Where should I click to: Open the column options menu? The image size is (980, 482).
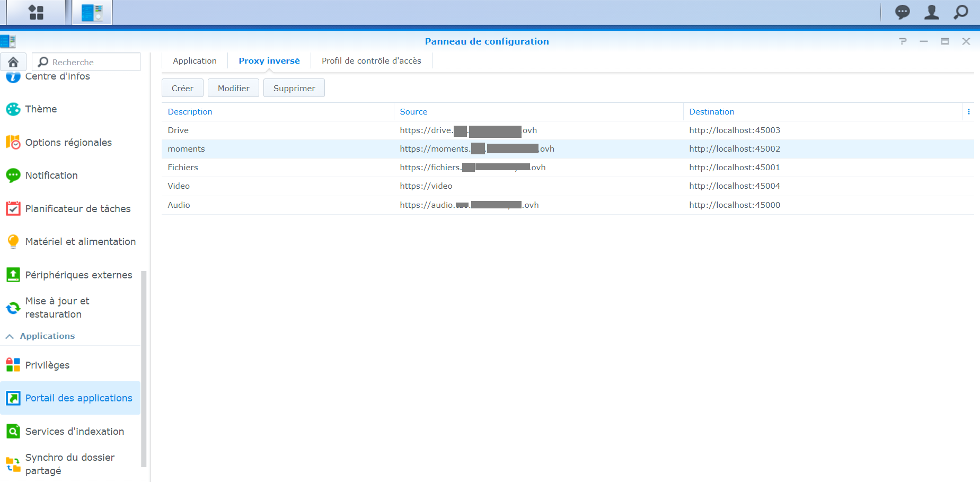(x=968, y=112)
